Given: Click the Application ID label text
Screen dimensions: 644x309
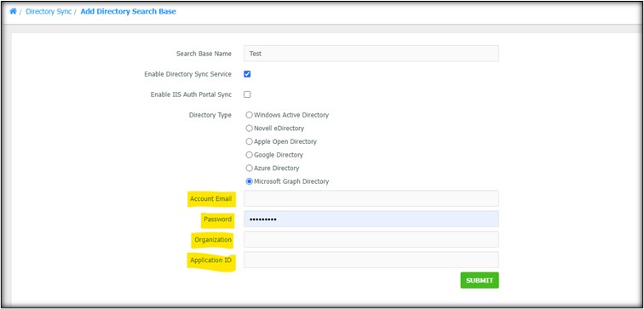Looking at the screenshot, I should [211, 260].
